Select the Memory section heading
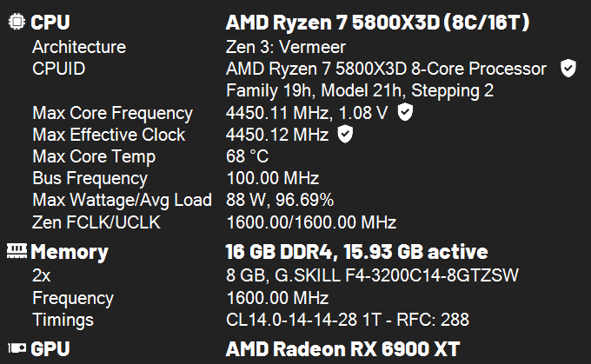The width and height of the screenshot is (591, 364). tap(70, 252)
